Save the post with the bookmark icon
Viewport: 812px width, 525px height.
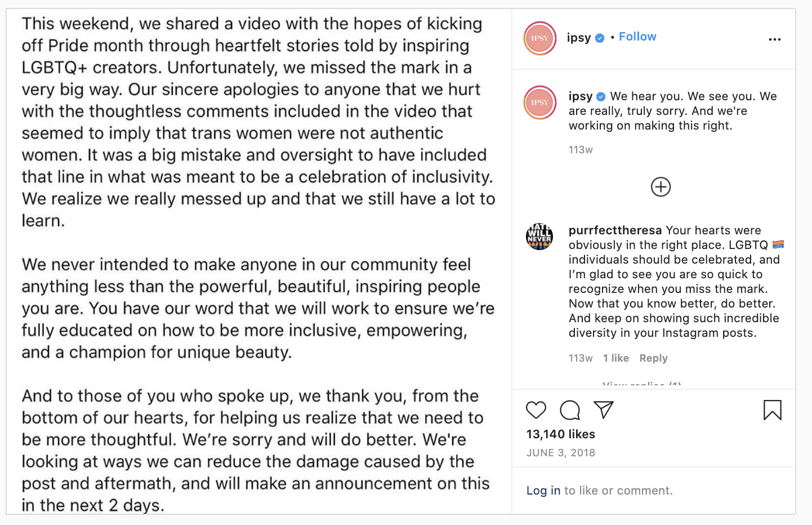pos(772,410)
